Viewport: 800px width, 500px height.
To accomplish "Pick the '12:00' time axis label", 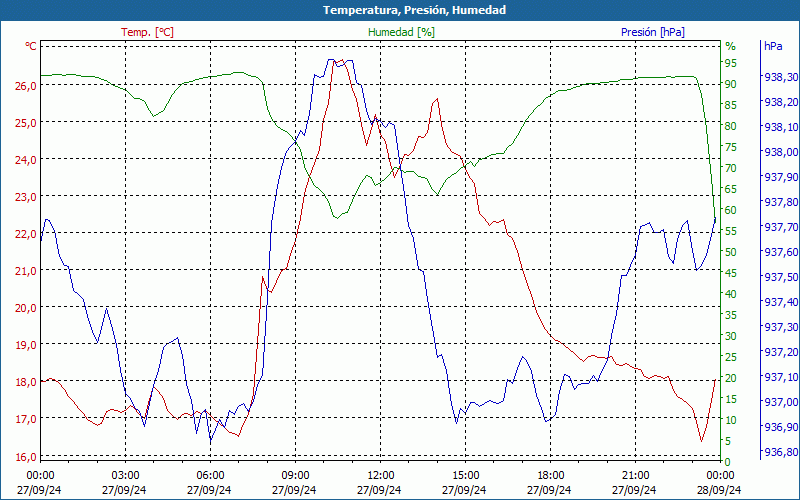I will [381, 476].
